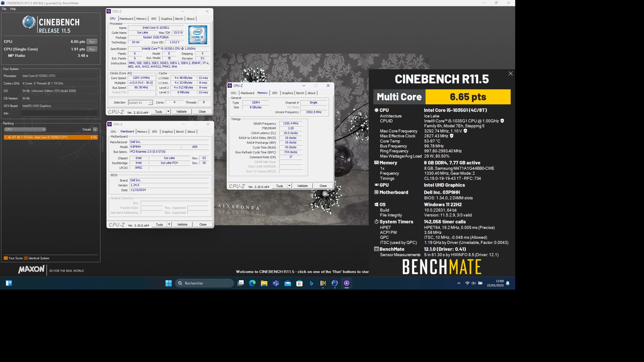Image resolution: width=644 pixels, height=362 pixels.
Task: Click Validate in memory CPU-Z window
Action: (x=302, y=186)
